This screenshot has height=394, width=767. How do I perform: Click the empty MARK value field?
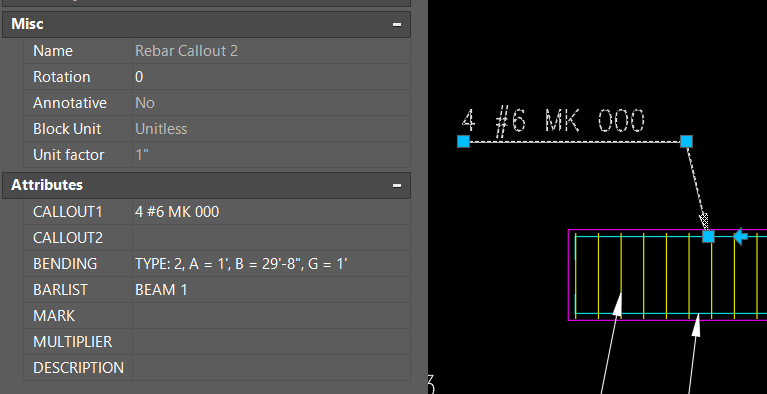271,316
